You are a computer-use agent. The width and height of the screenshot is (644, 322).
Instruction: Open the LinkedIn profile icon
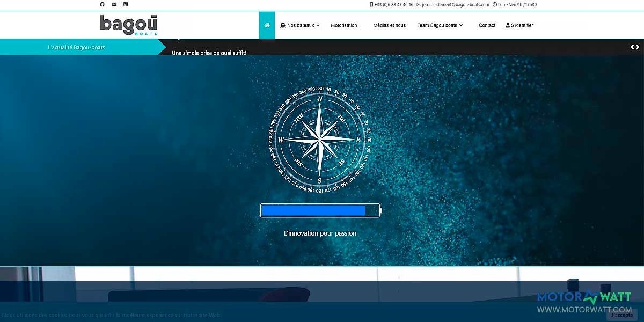coord(126,4)
